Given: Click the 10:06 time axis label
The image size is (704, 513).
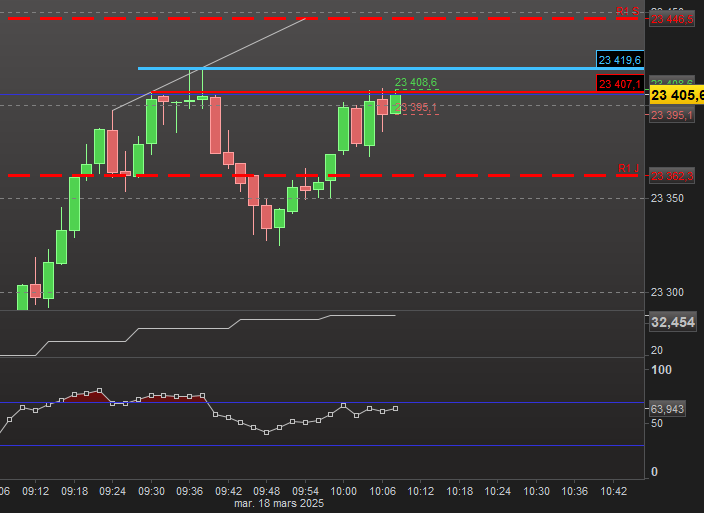Looking at the screenshot, I should tap(382, 491).
